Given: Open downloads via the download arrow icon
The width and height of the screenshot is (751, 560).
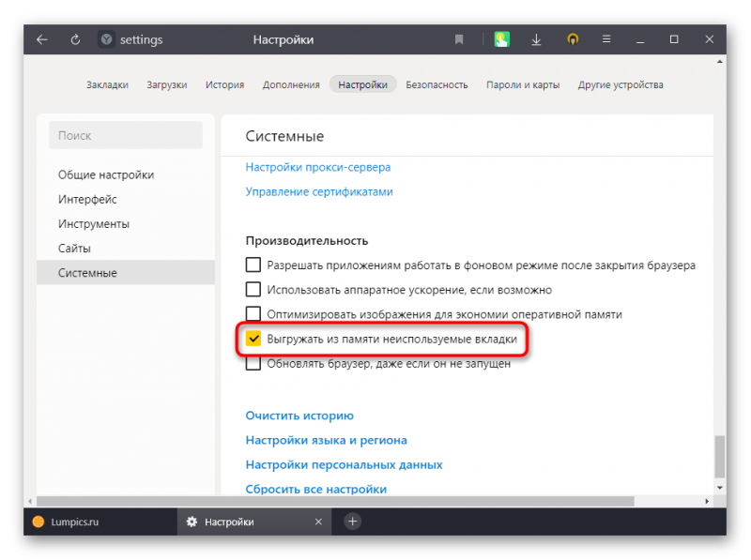Looking at the screenshot, I should coord(536,39).
